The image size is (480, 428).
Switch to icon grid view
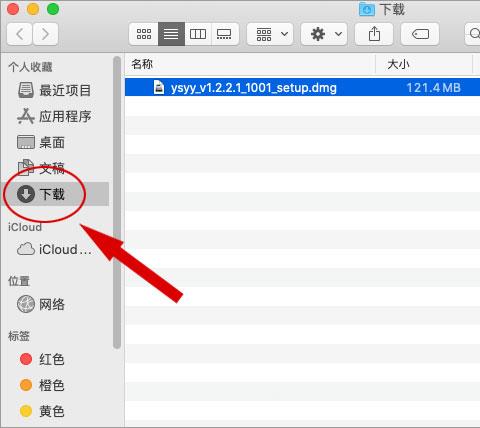click(x=144, y=34)
